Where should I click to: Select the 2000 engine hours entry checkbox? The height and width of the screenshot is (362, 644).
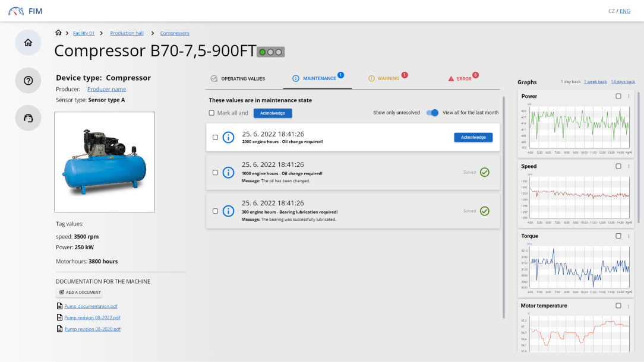215,138
